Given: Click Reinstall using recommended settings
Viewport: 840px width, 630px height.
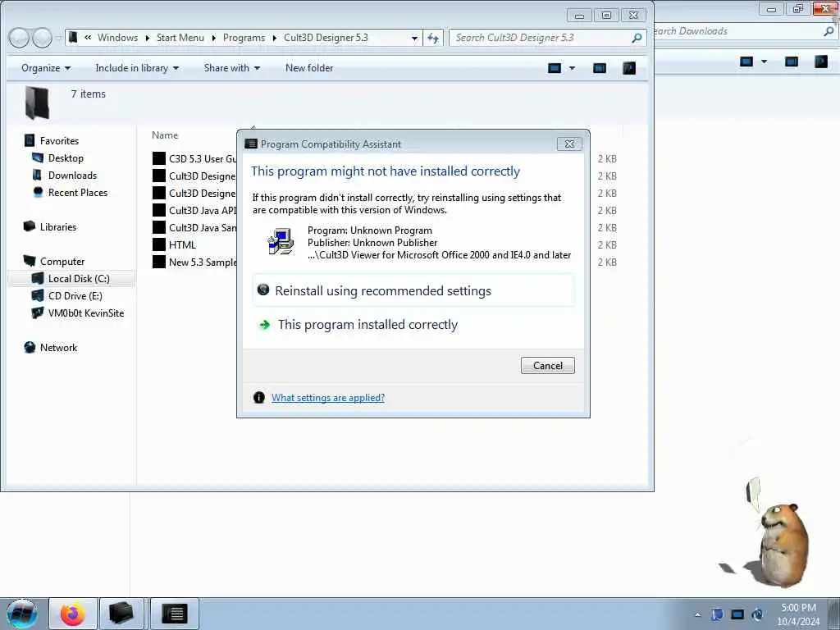Looking at the screenshot, I should pos(413,291).
